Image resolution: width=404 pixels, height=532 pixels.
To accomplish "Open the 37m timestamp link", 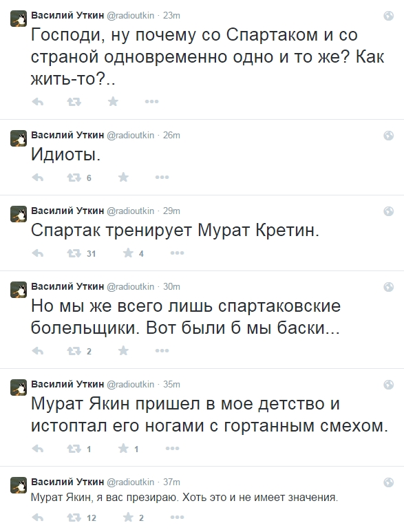I will coord(171,482).
